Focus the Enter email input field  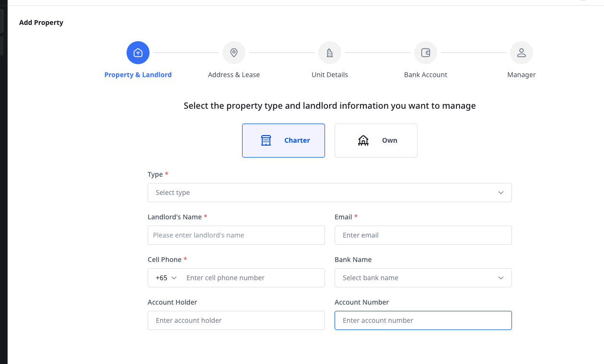[423, 235]
